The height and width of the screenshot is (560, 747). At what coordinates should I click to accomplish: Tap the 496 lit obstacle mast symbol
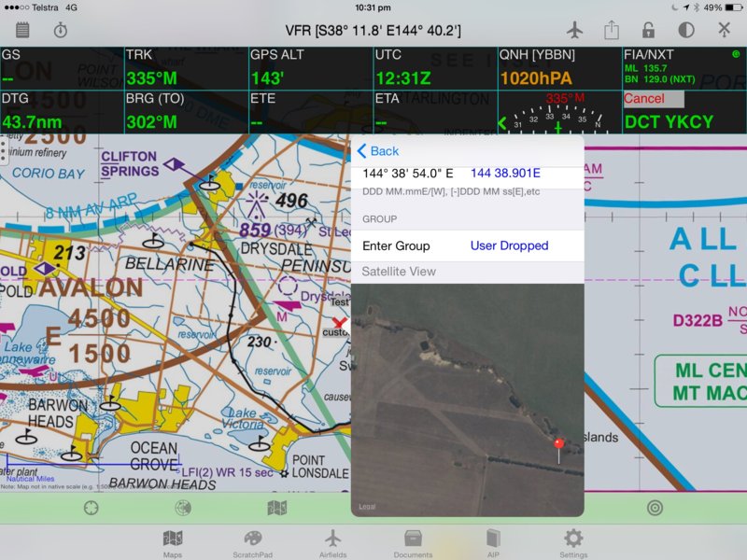pos(258,203)
